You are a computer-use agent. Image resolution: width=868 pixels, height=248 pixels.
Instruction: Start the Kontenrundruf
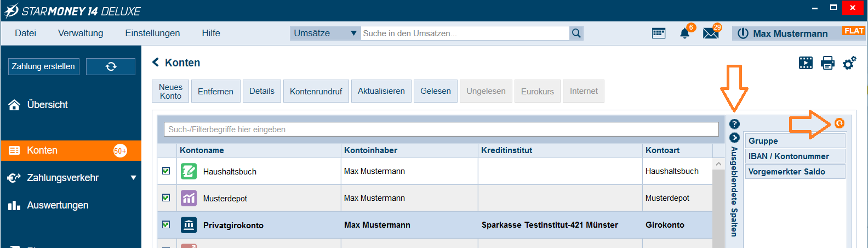(x=316, y=91)
